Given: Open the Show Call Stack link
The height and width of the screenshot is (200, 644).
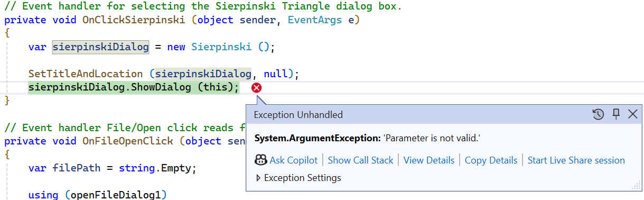Looking at the screenshot, I should click(x=361, y=160).
